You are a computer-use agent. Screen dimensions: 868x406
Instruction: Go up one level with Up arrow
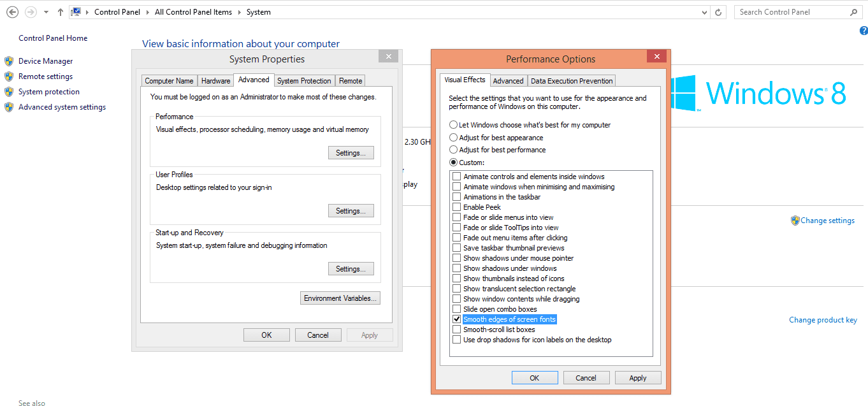(61, 12)
